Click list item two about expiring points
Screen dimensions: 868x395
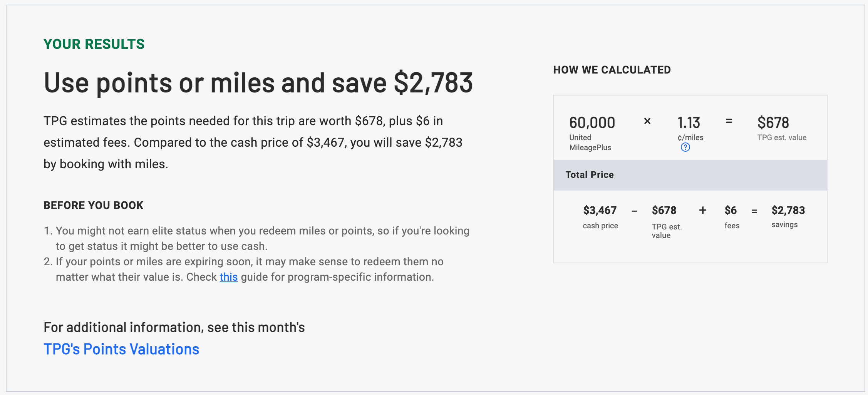[250, 269]
